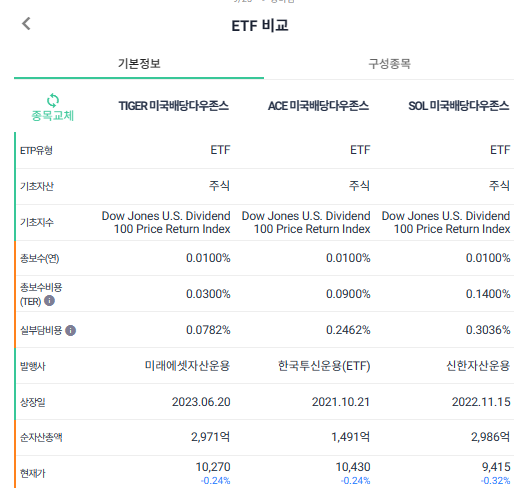Click 실부담비용 value 0.0782%
Image resolution: width=523 pixels, height=488 pixels.
208,330
